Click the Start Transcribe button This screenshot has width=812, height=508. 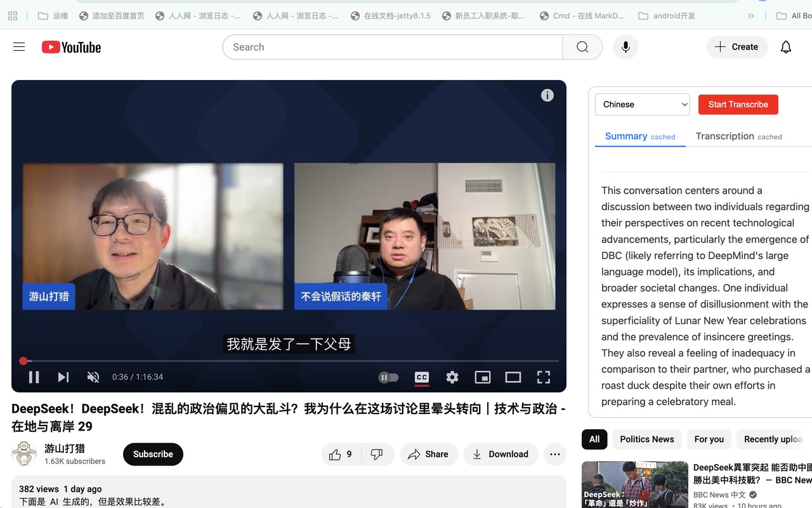coord(738,105)
